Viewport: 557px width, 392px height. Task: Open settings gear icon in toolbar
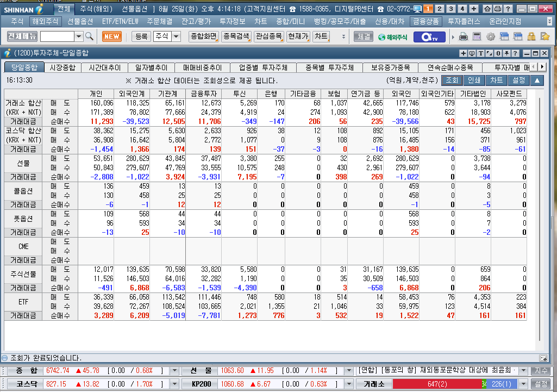coord(491,36)
